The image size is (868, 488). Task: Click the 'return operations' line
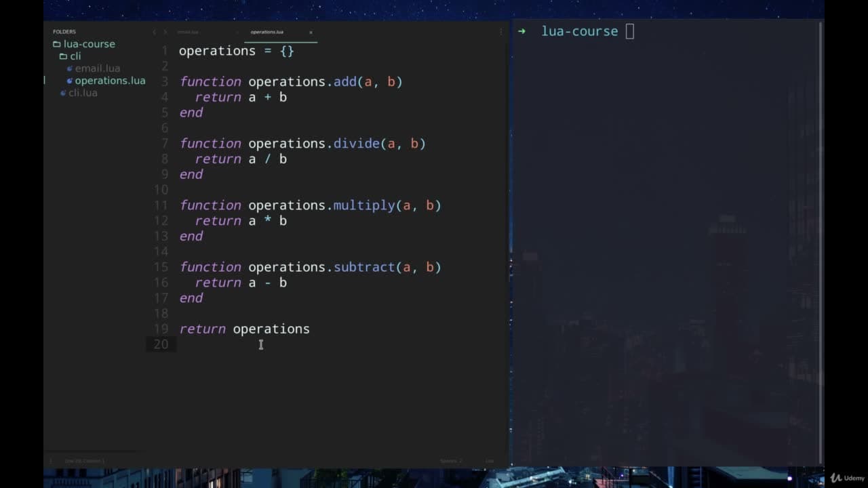[244, 329]
